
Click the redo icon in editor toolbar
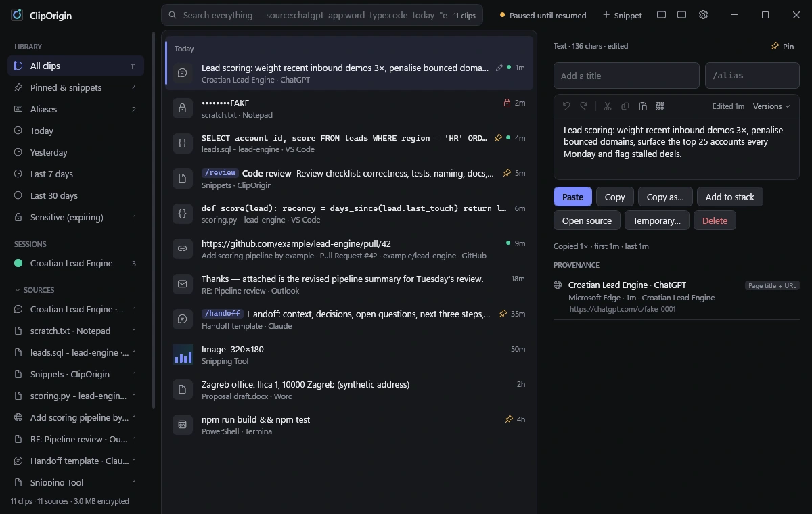pyautogui.click(x=584, y=106)
